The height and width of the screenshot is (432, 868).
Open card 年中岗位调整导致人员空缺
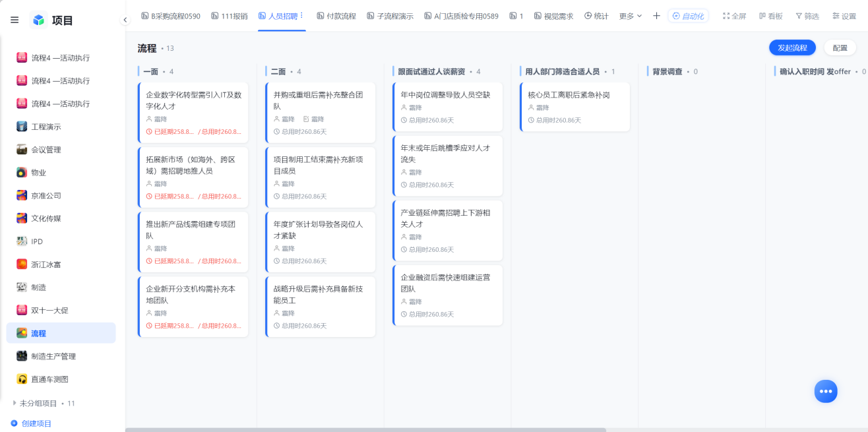point(448,107)
